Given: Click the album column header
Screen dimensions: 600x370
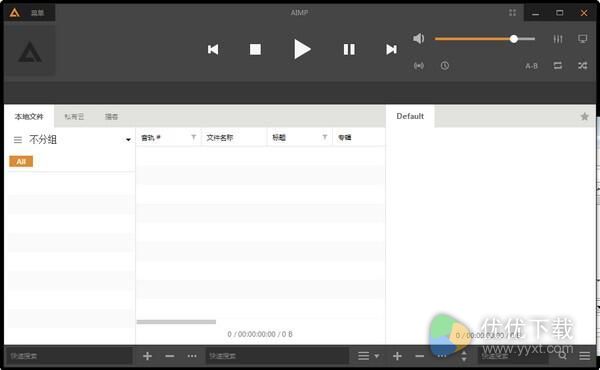Looking at the screenshot, I should click(359, 138).
